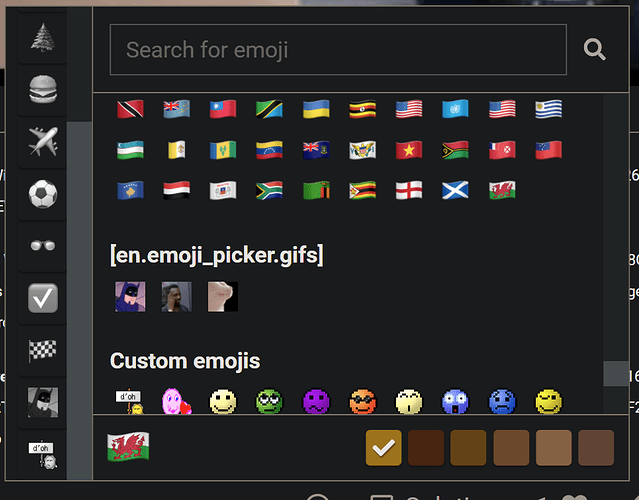639x500 pixels.
Task: Pick the British Virgin Islands flag emoji
Action: pos(316,150)
